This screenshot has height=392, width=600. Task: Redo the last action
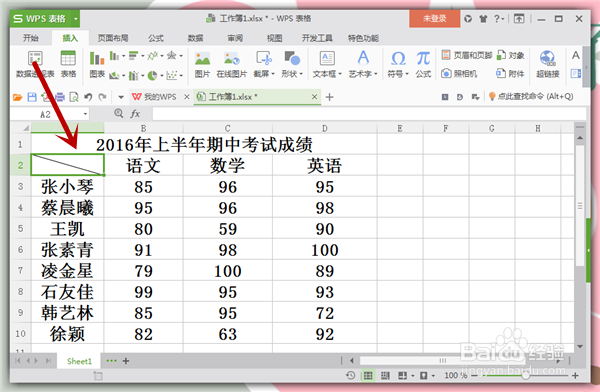102,97
